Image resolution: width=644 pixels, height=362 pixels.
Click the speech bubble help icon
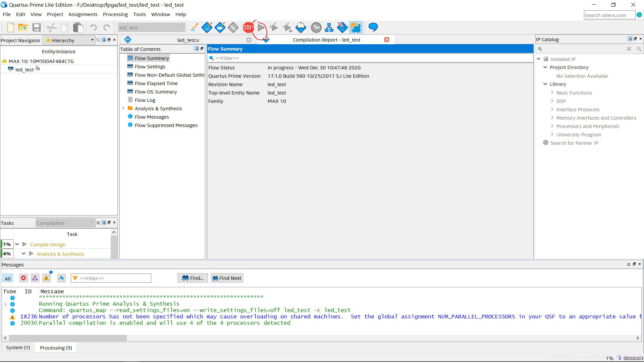(x=373, y=27)
